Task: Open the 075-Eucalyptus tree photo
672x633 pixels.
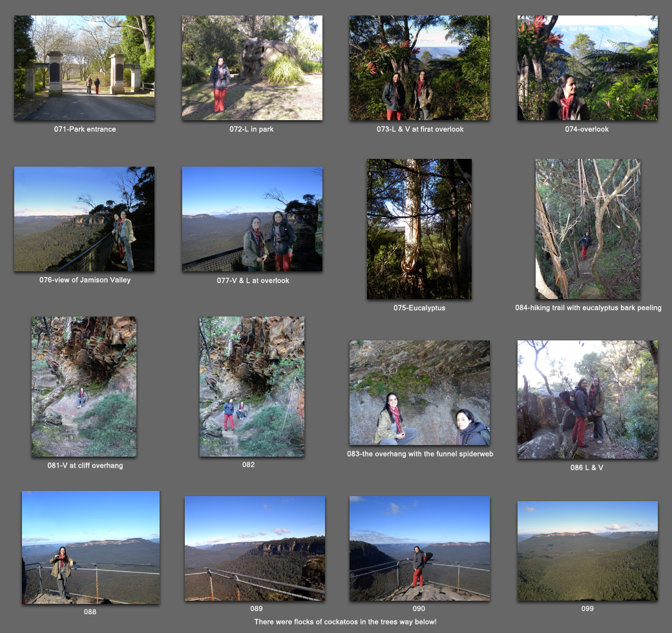Action: (419, 229)
